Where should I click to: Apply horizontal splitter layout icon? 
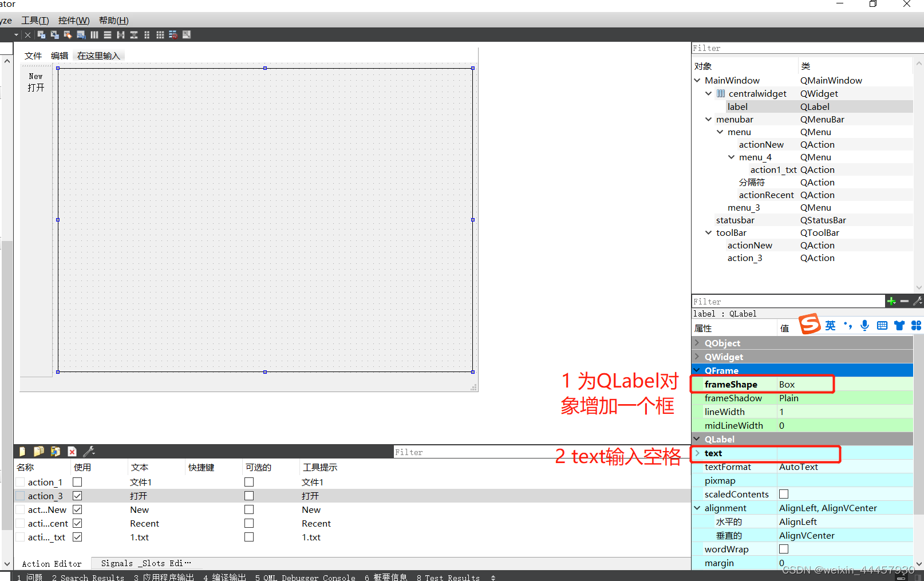pyautogui.click(x=121, y=35)
